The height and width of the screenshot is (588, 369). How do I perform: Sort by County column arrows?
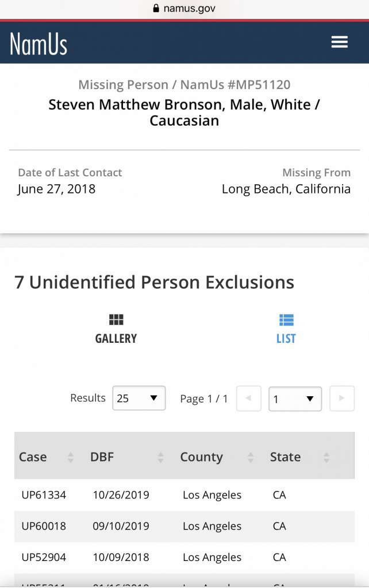tap(251, 458)
